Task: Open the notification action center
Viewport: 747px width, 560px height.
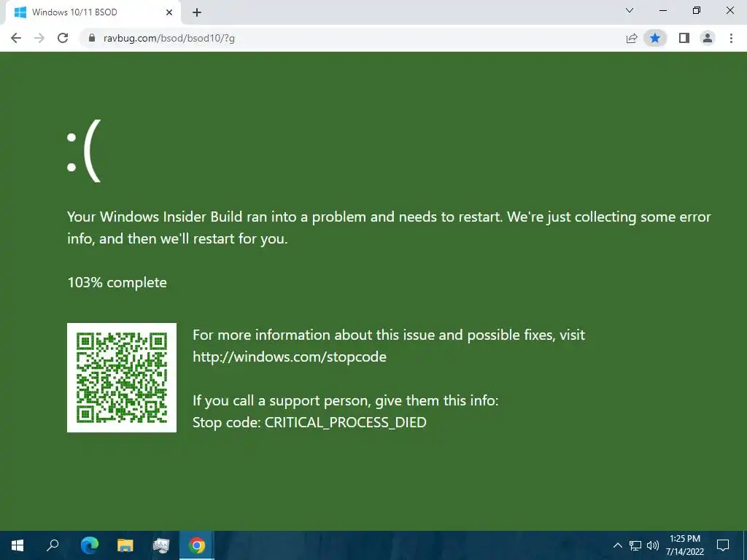Action: (x=723, y=545)
